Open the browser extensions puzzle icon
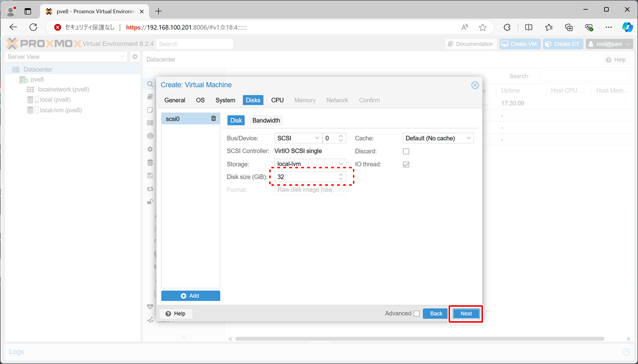 (507, 27)
